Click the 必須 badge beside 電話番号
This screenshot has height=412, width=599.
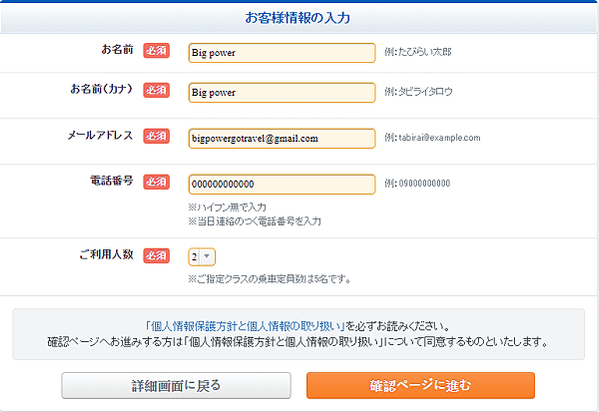(157, 182)
